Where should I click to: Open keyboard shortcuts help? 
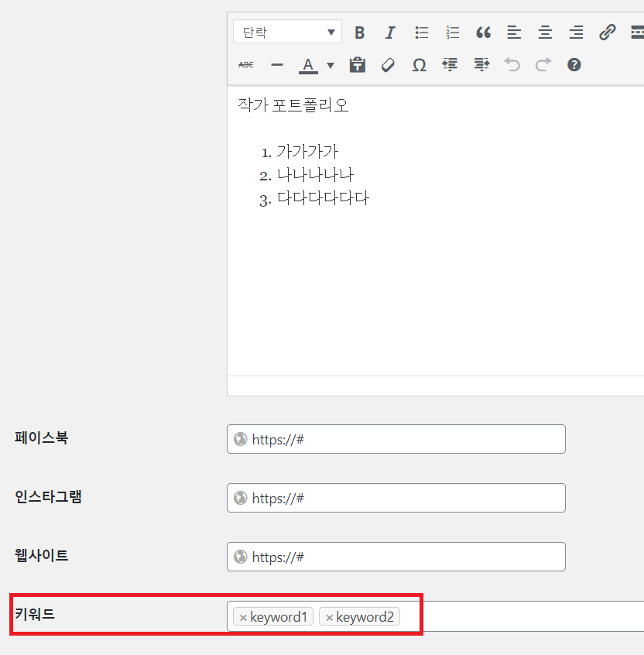coord(574,65)
